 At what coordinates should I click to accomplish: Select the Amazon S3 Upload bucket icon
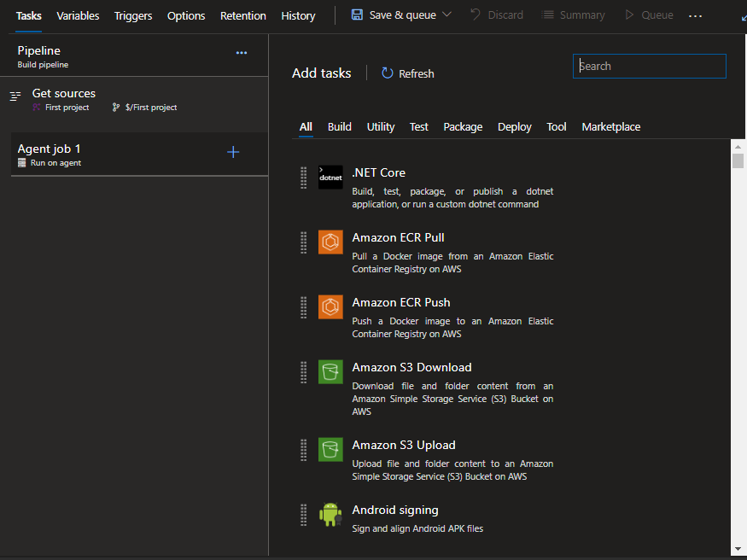coord(330,449)
